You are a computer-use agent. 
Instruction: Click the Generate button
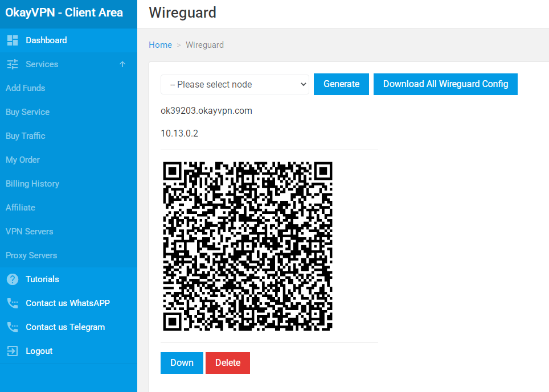(x=341, y=84)
